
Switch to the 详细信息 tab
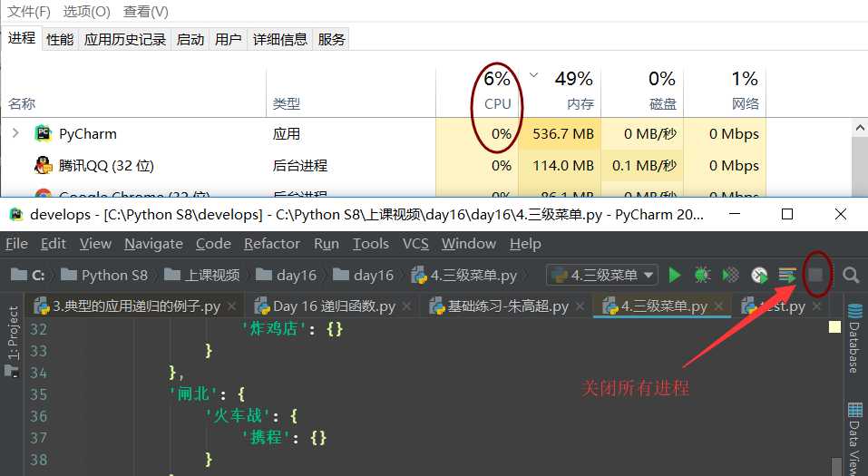coord(280,39)
